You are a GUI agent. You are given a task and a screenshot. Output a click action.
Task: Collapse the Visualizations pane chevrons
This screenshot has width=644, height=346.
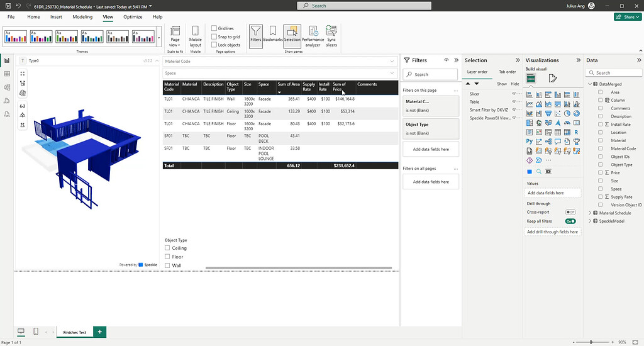(x=579, y=60)
